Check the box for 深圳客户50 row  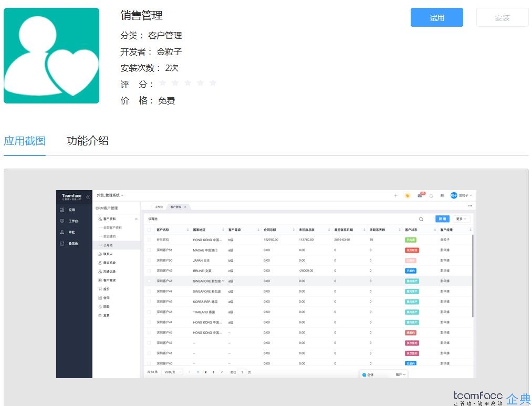(x=149, y=261)
